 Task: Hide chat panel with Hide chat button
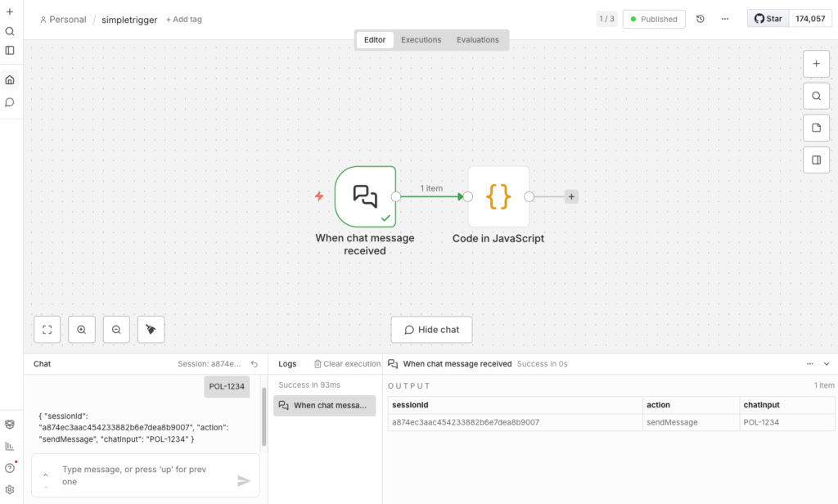[x=431, y=330]
